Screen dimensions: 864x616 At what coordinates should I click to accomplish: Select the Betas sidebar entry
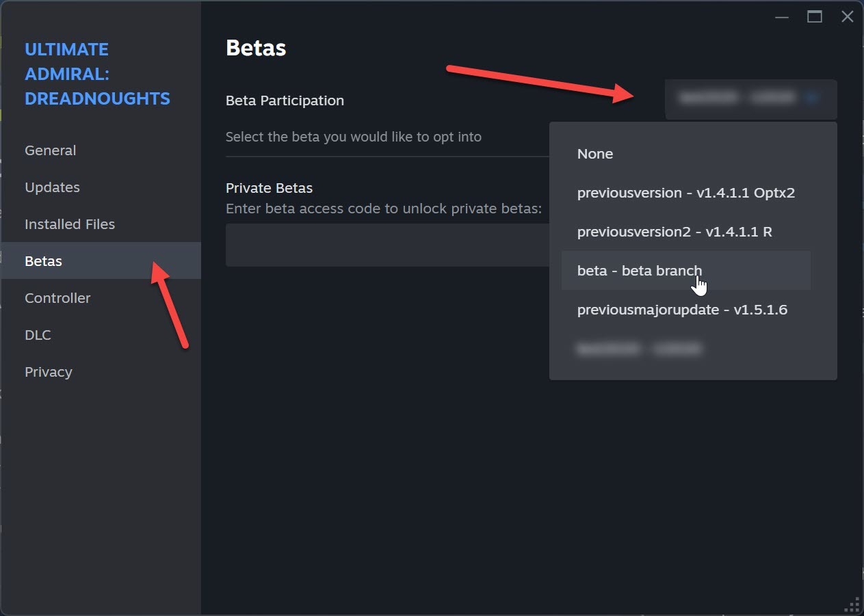(x=101, y=261)
